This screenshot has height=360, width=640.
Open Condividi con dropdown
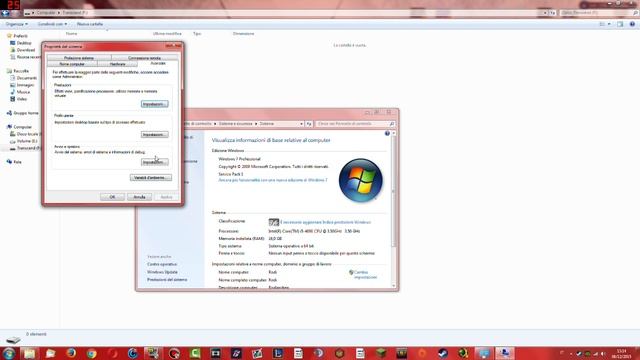point(52,24)
